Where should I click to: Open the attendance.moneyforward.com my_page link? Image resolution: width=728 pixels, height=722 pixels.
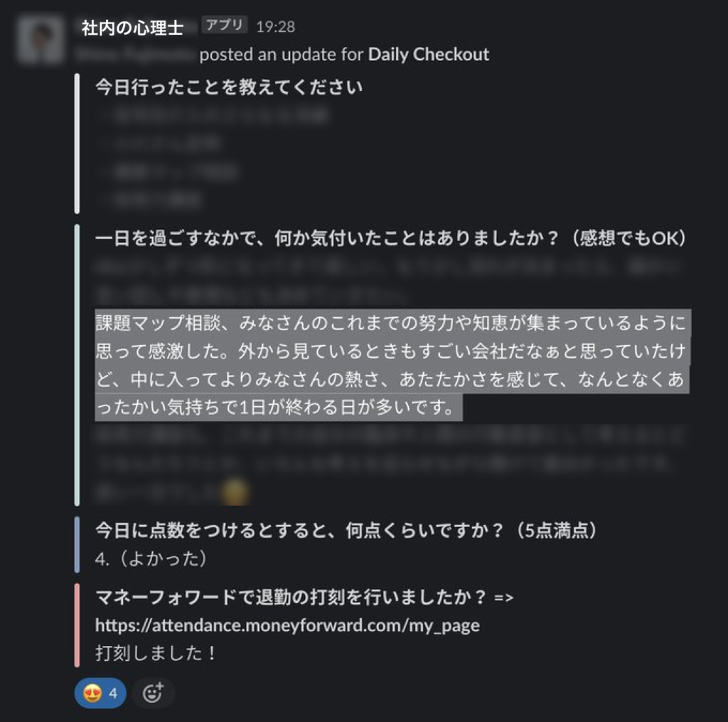(x=287, y=625)
